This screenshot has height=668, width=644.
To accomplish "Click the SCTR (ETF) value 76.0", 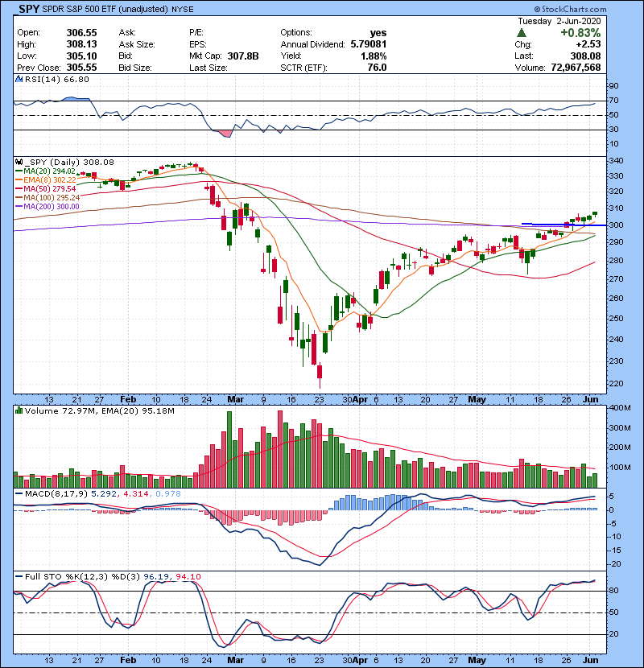I will (377, 68).
